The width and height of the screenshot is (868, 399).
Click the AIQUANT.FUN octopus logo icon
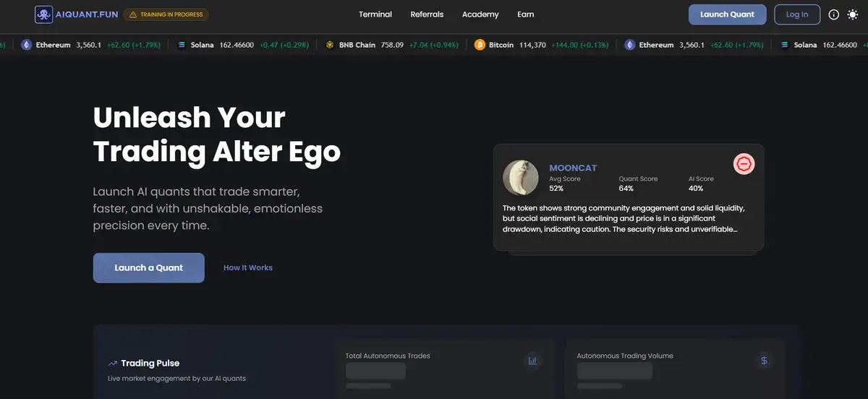click(x=43, y=14)
